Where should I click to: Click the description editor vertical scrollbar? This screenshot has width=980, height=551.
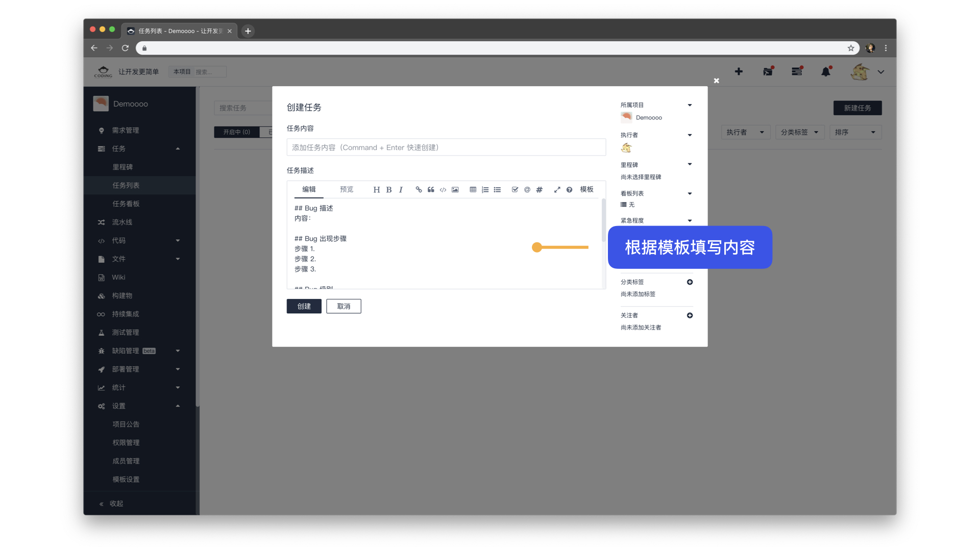pos(603,220)
